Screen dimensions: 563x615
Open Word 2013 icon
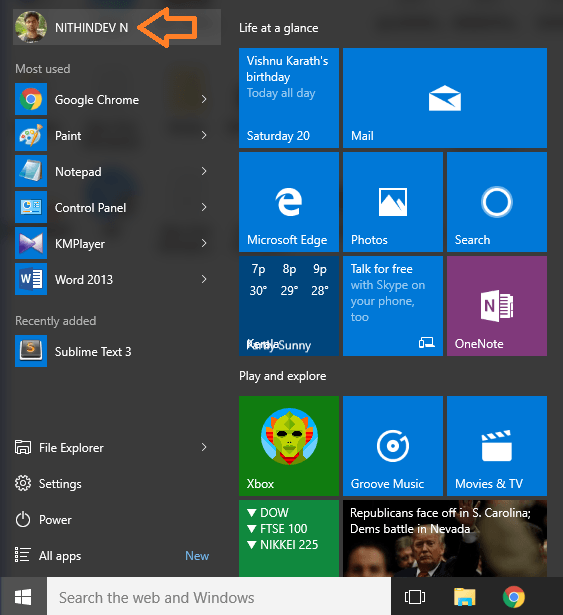pos(31,279)
